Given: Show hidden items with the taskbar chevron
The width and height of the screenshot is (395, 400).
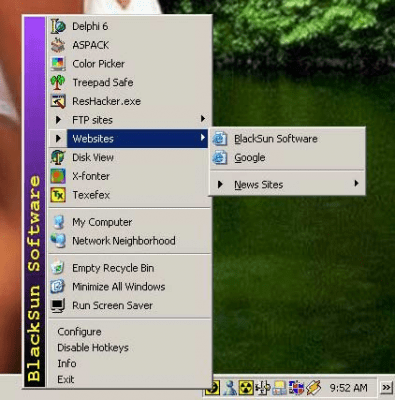Looking at the screenshot, I should (x=386, y=388).
